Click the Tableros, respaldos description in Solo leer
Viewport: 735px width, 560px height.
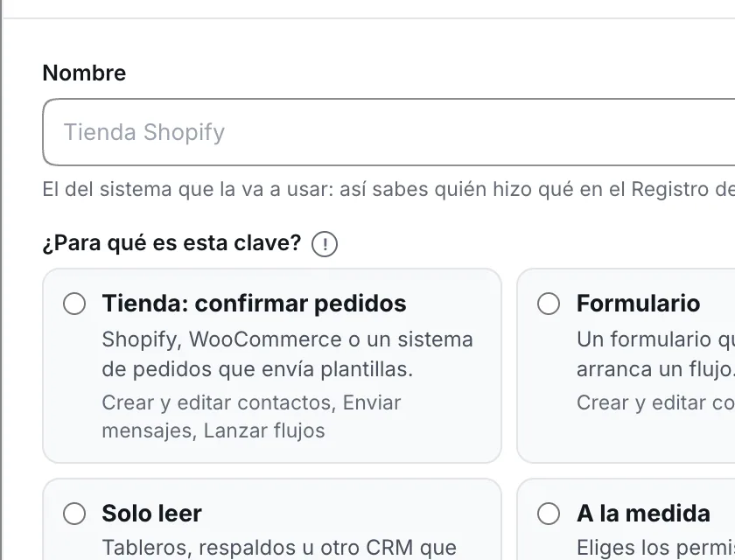pos(279,548)
